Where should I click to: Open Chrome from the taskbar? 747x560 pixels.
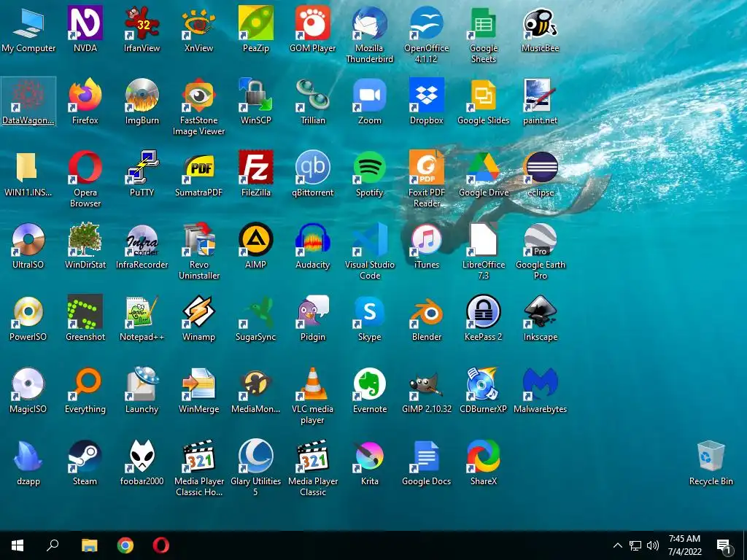pos(125,545)
